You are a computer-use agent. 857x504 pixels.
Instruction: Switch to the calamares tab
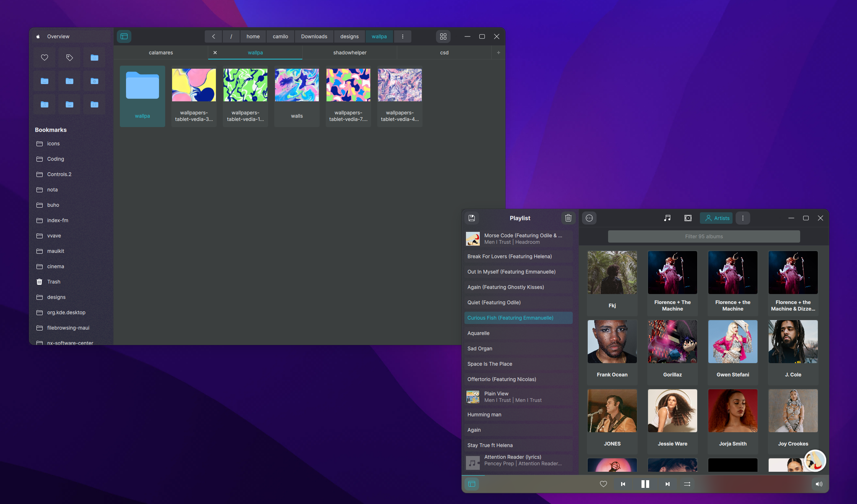tap(161, 53)
